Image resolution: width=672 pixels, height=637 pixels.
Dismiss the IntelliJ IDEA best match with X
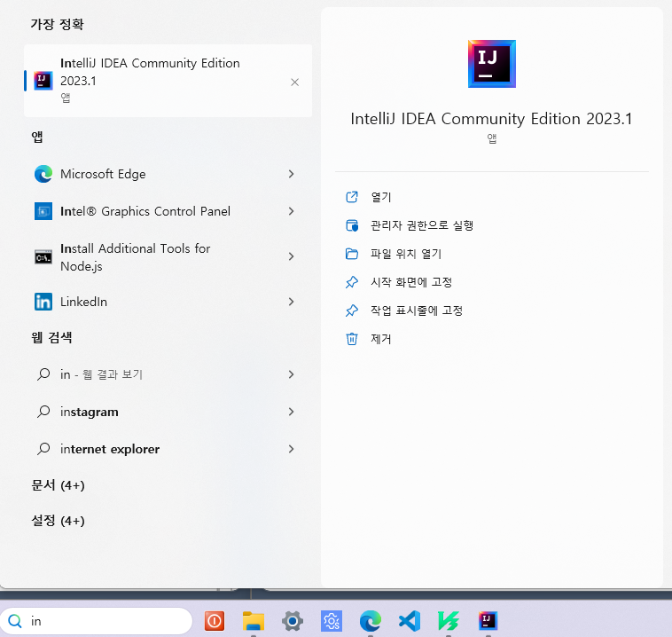(x=294, y=82)
